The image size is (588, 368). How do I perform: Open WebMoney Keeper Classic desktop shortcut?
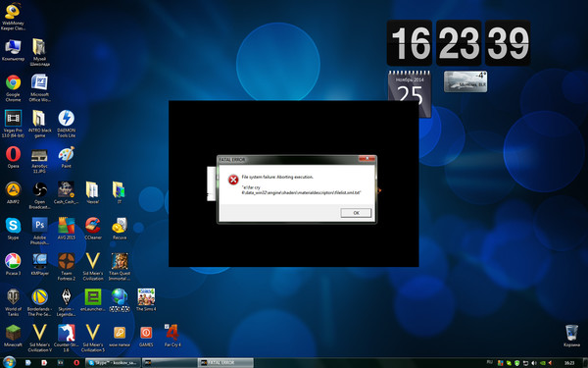pyautogui.click(x=13, y=17)
